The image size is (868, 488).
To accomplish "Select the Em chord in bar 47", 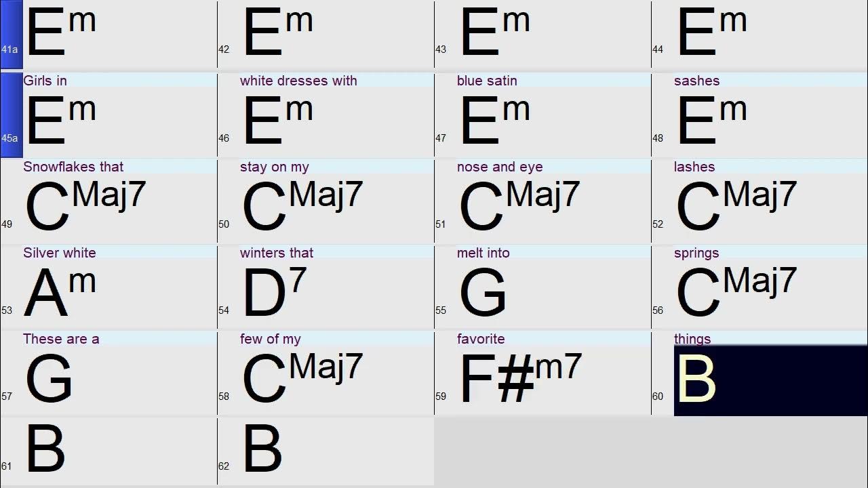I will pyautogui.click(x=494, y=120).
